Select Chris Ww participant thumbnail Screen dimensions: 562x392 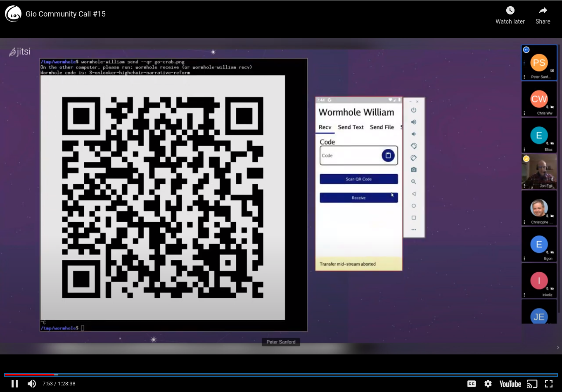[x=539, y=99]
